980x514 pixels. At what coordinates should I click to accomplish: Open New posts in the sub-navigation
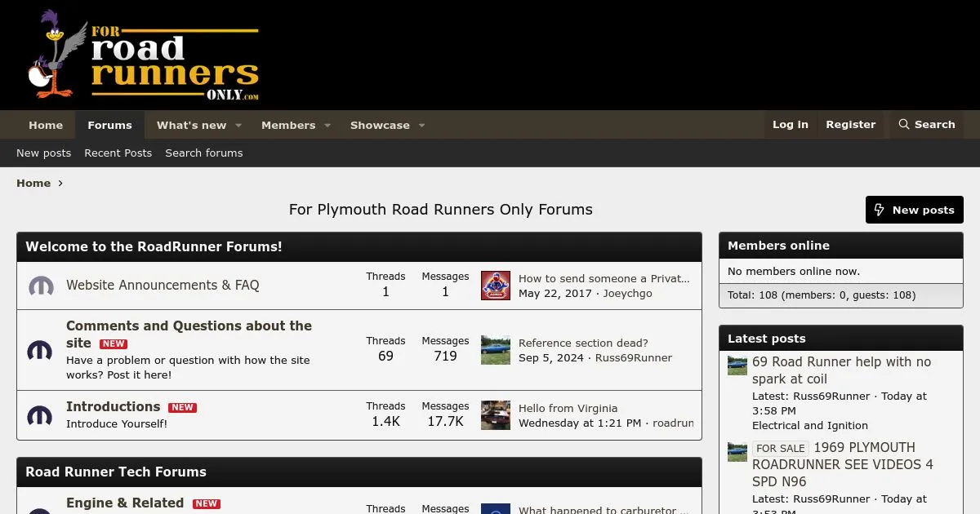(x=44, y=153)
